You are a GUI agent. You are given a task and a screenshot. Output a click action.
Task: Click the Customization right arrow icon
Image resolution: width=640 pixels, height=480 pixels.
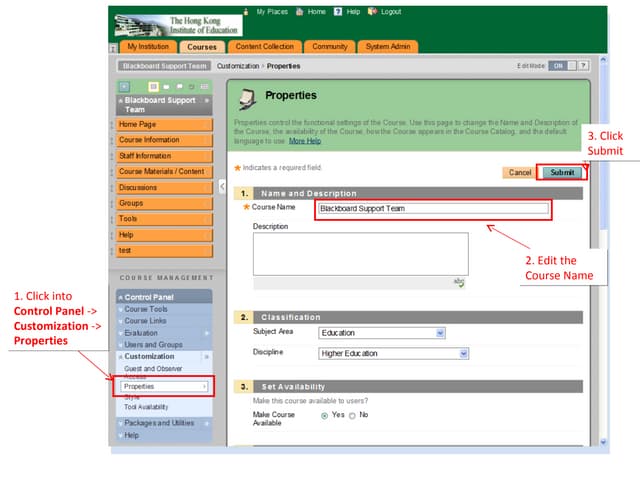207,357
